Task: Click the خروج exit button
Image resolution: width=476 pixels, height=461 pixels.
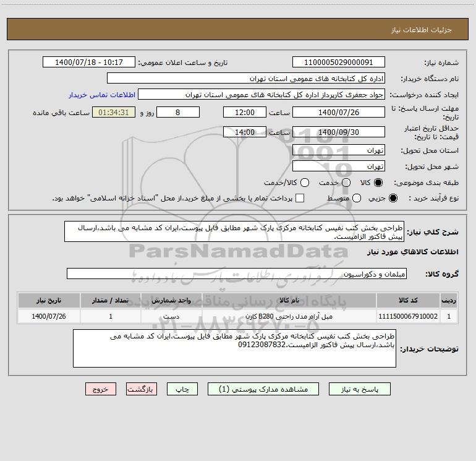Action: click(101, 389)
